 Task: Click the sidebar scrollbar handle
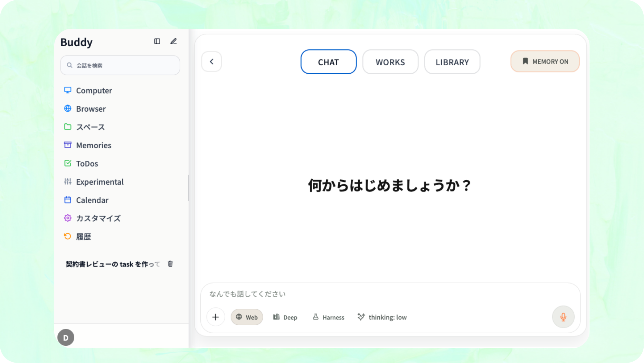(x=188, y=188)
